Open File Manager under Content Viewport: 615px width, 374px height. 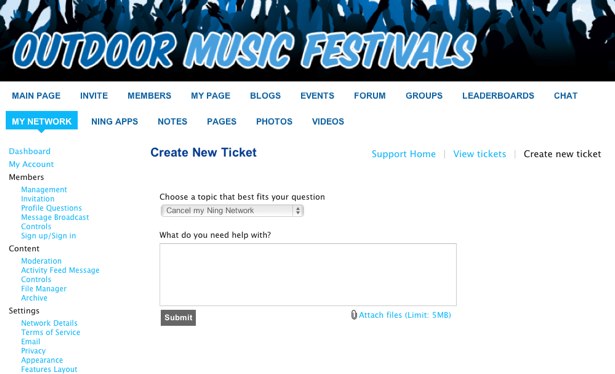pos(44,289)
